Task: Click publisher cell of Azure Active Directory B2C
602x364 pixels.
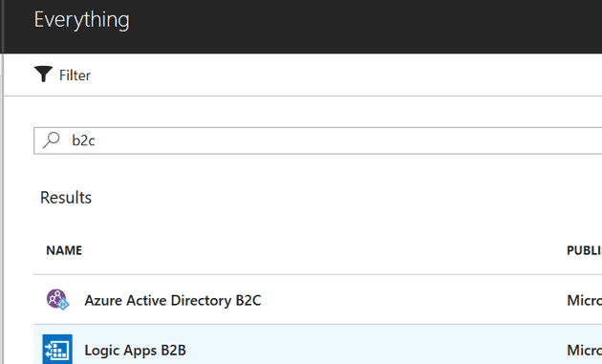Action: (585, 300)
